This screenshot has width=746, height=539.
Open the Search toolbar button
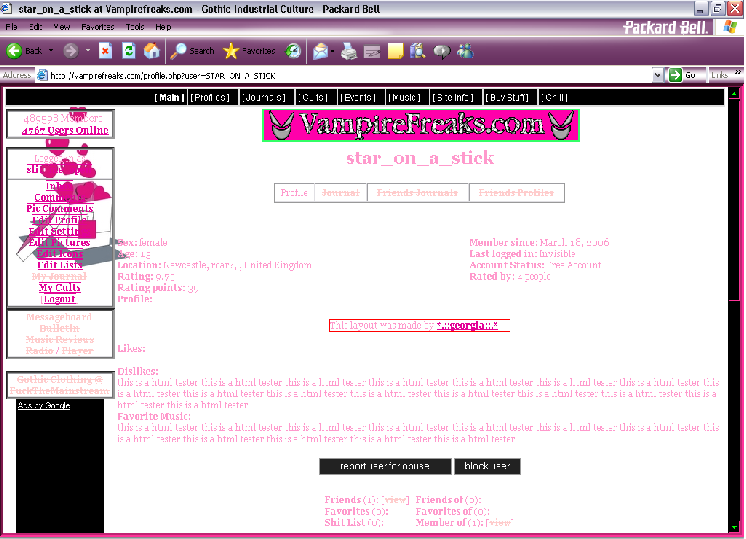point(192,50)
